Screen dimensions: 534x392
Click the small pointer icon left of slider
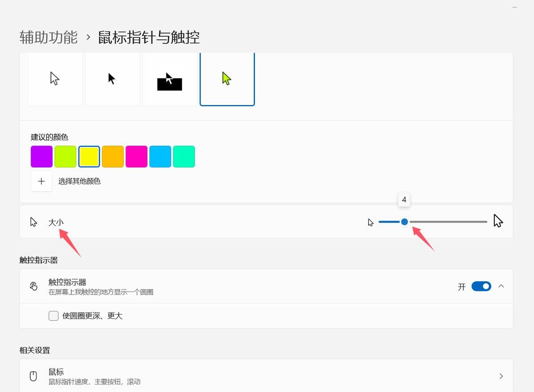point(371,222)
